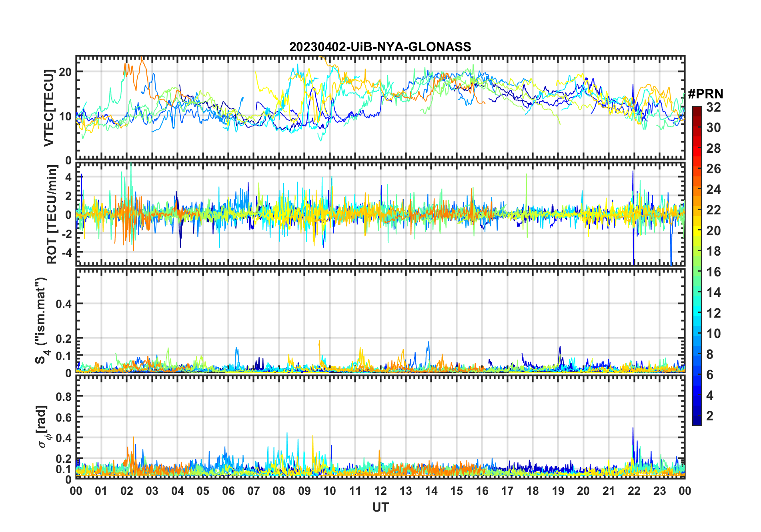Click the "20" tick on the VTEC axis
761x532 pixels.
pos(65,72)
